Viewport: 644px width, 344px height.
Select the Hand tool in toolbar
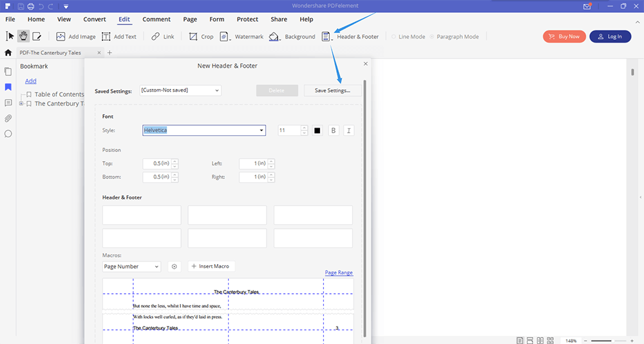coord(24,36)
